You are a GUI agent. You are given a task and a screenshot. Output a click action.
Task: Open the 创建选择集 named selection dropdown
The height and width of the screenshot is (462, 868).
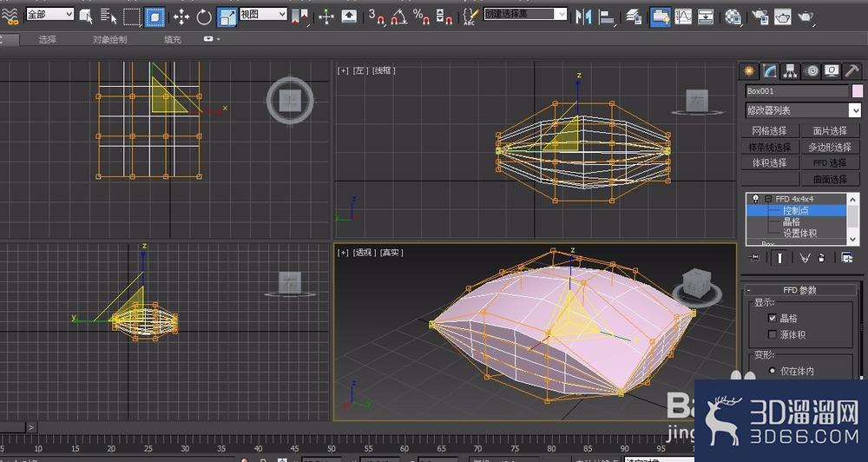click(x=525, y=15)
